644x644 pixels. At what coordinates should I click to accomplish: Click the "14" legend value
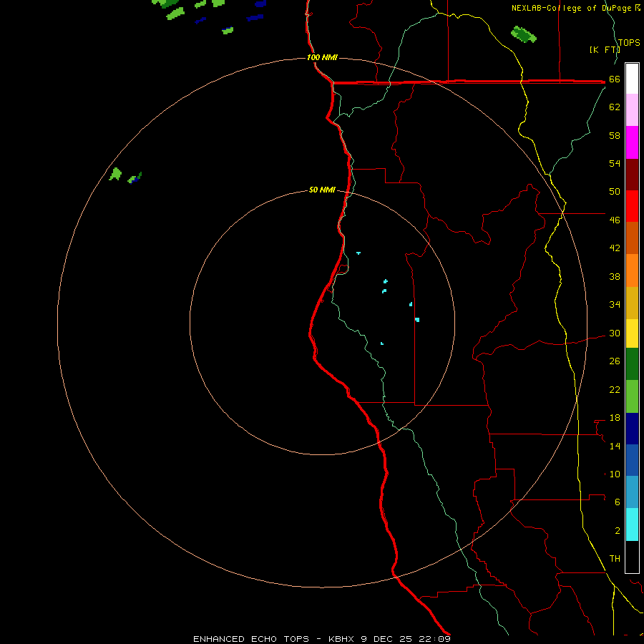tap(615, 446)
